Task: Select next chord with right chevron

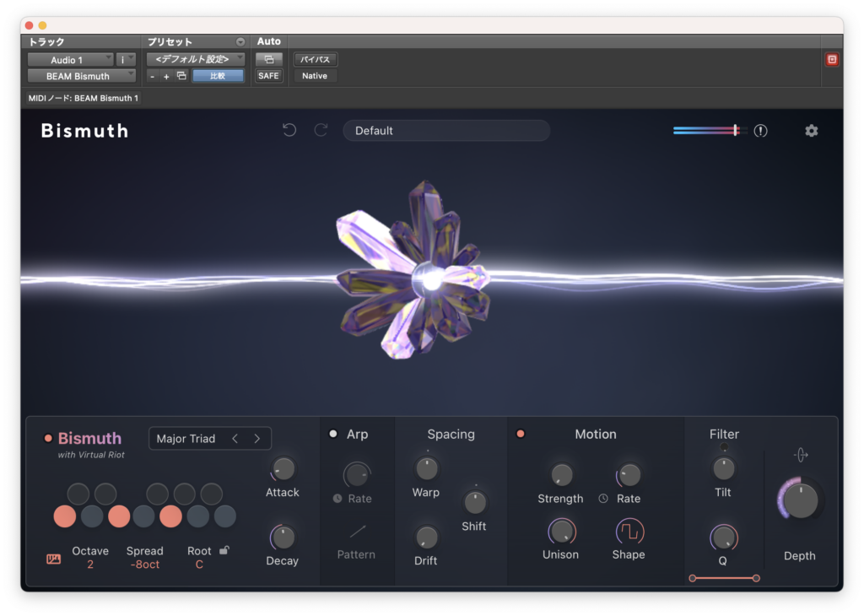Action: 256,439
